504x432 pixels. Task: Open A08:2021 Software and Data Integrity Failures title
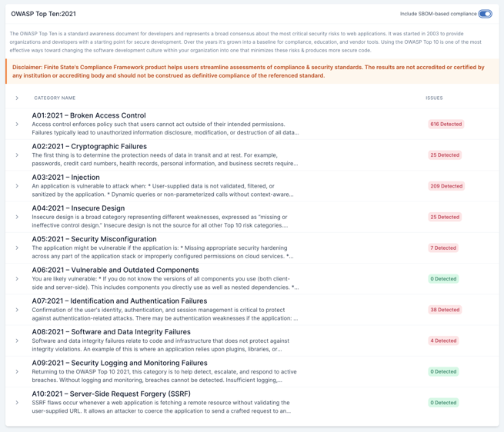coord(111,332)
